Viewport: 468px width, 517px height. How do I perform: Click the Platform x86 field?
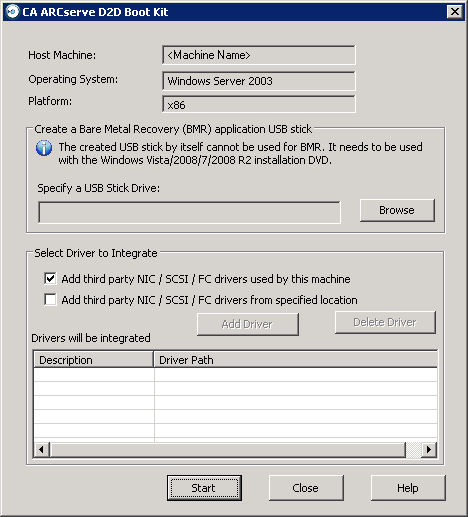[x=259, y=104]
